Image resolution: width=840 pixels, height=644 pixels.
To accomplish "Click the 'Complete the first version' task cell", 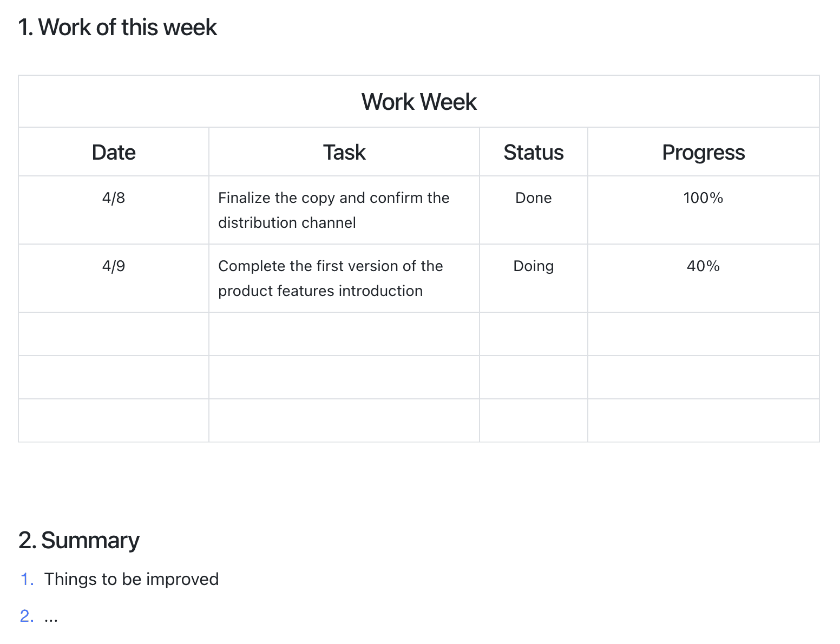I will [x=330, y=278].
